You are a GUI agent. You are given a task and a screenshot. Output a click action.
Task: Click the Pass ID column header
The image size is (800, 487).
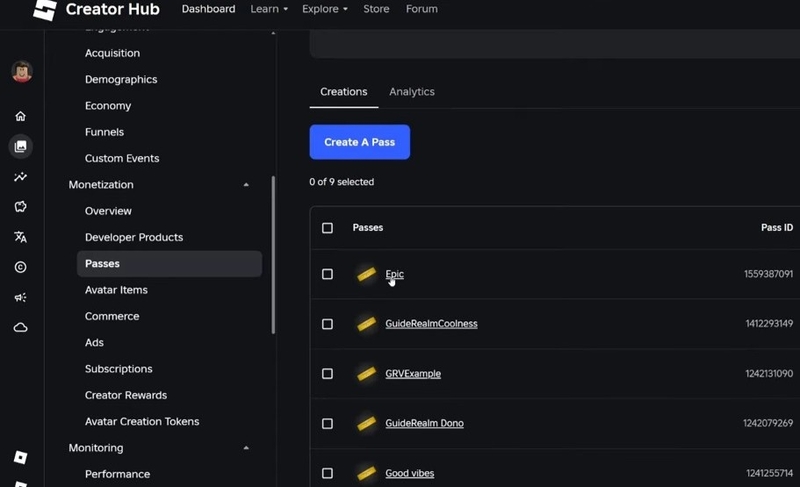[777, 228]
